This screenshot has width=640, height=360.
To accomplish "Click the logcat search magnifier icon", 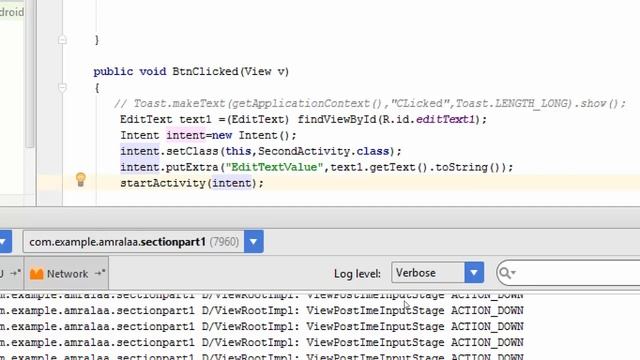I will click(507, 273).
